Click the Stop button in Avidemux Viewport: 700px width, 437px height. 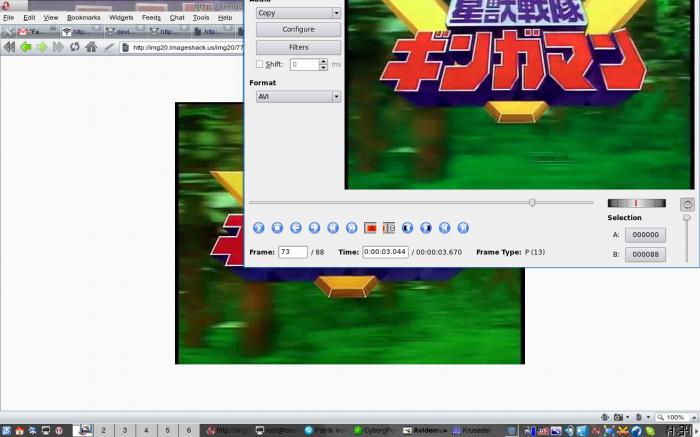coord(277,228)
